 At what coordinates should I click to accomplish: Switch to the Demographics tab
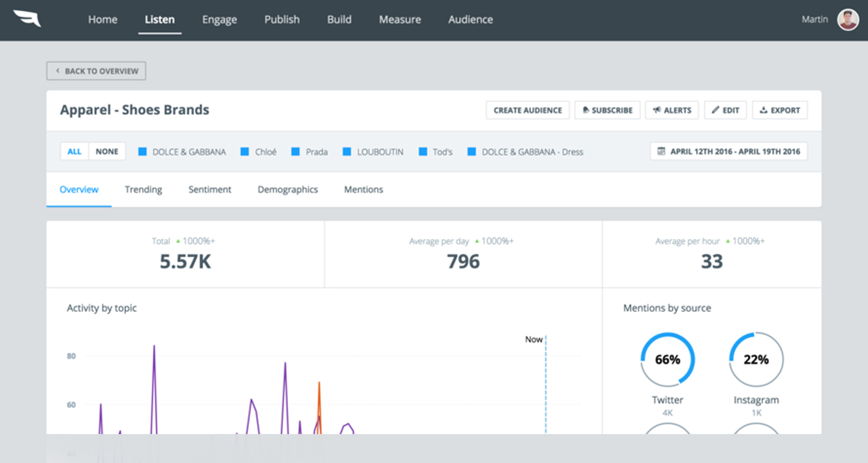pyautogui.click(x=288, y=190)
